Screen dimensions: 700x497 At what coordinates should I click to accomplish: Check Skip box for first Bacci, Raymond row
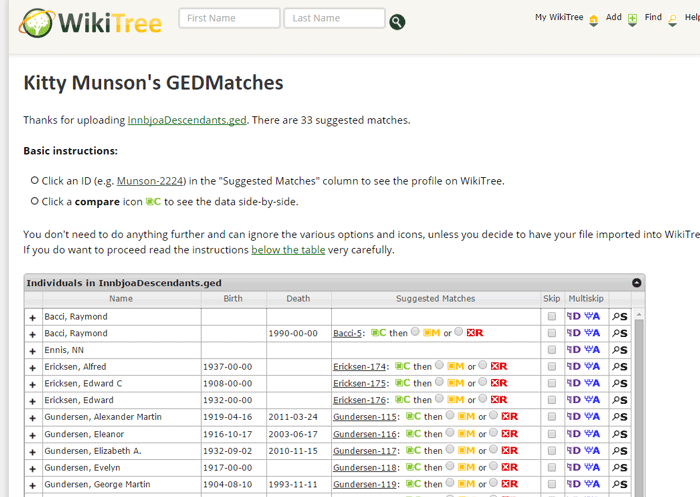[x=552, y=317]
